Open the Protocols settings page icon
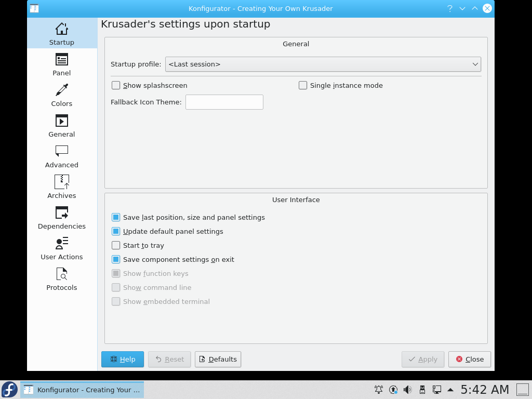 tap(62, 274)
